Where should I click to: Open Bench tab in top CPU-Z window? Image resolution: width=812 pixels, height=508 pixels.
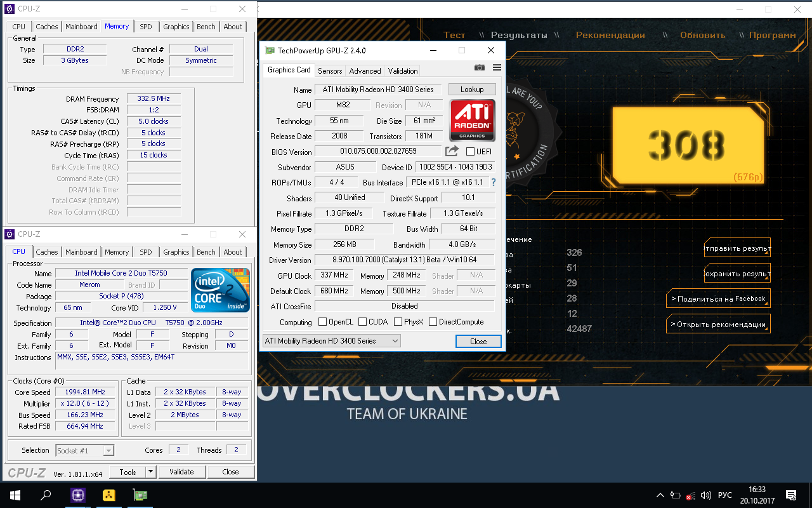pyautogui.click(x=206, y=27)
